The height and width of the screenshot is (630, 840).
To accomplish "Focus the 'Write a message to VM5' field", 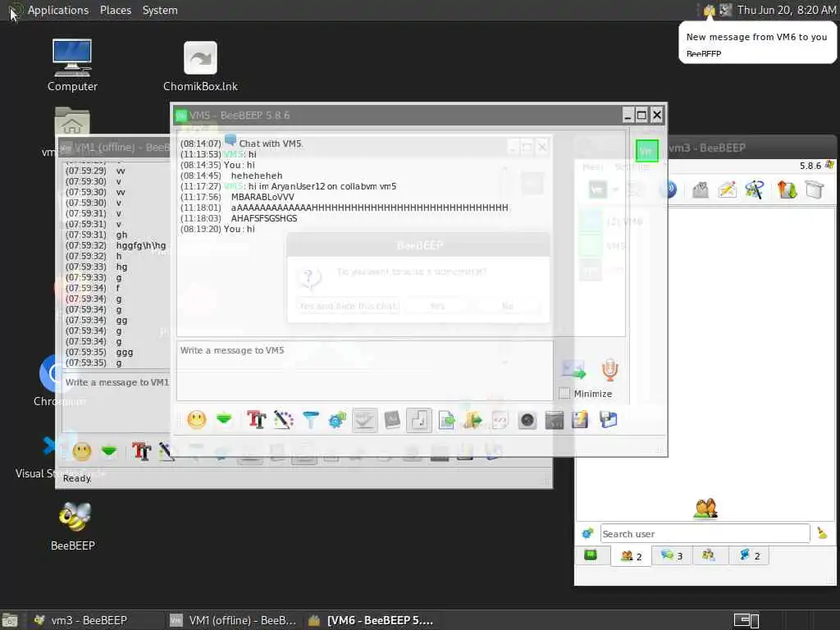I will click(x=364, y=371).
